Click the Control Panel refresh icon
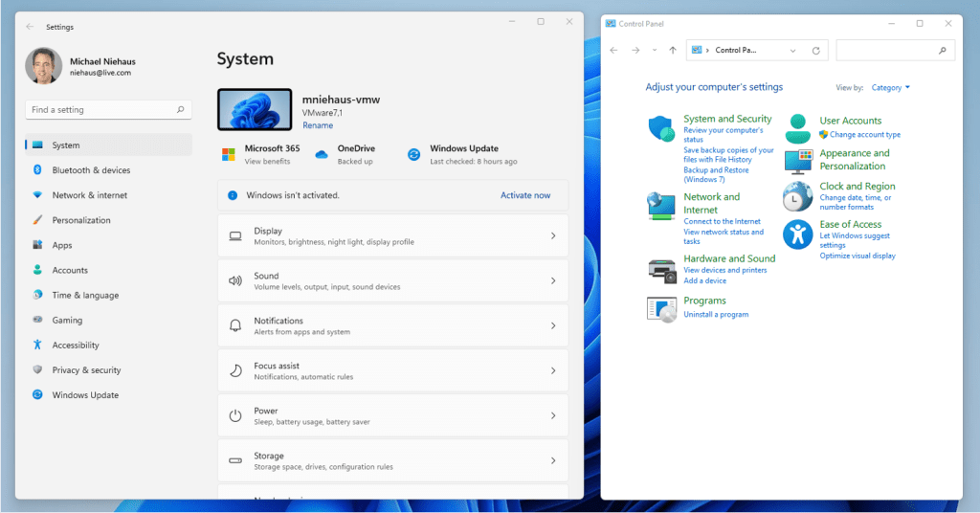 click(815, 50)
